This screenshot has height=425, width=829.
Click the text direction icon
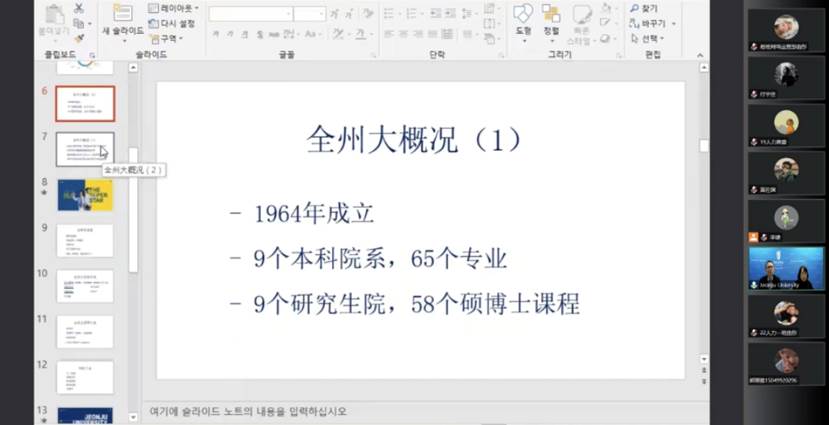point(489,8)
